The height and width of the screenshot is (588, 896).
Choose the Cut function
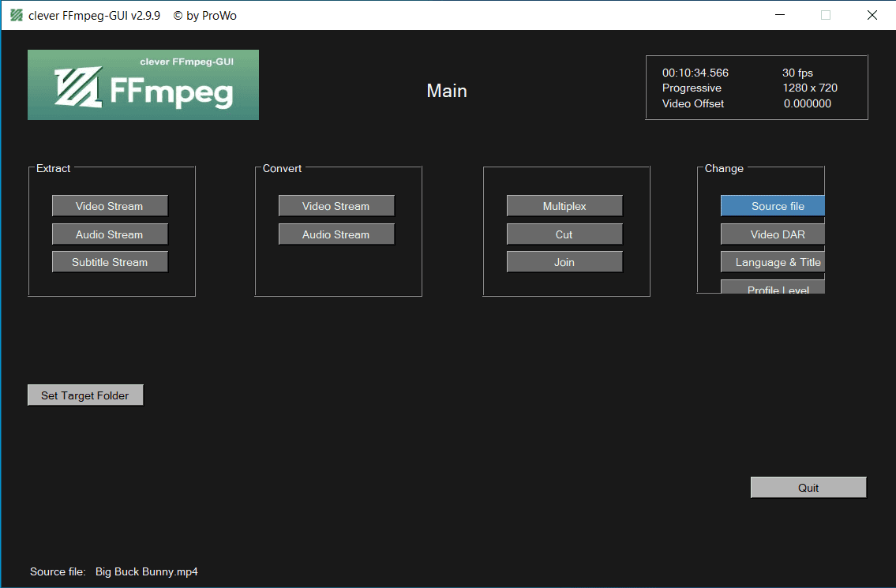564,234
